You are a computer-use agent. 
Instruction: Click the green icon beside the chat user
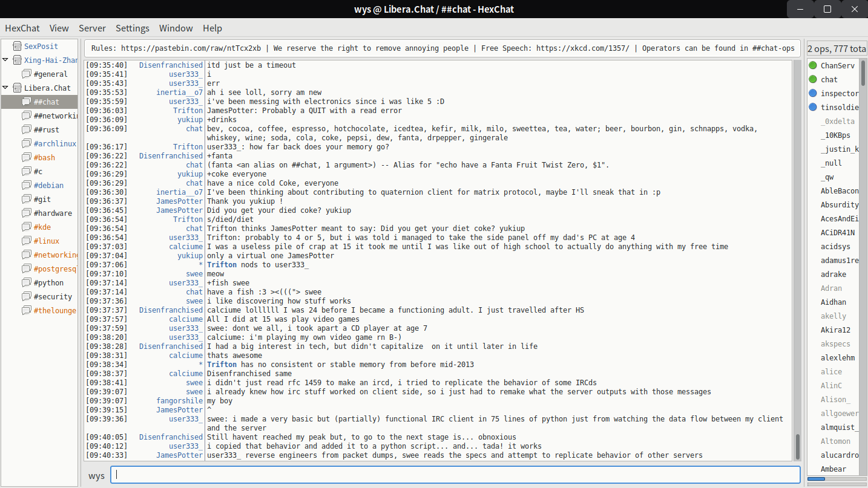813,79
